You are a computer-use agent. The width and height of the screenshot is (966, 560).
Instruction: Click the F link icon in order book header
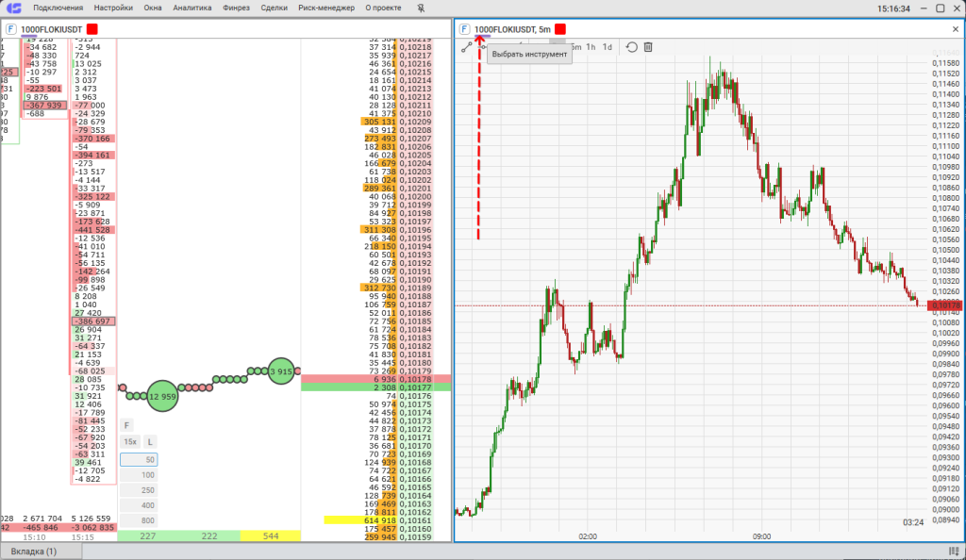[10, 29]
